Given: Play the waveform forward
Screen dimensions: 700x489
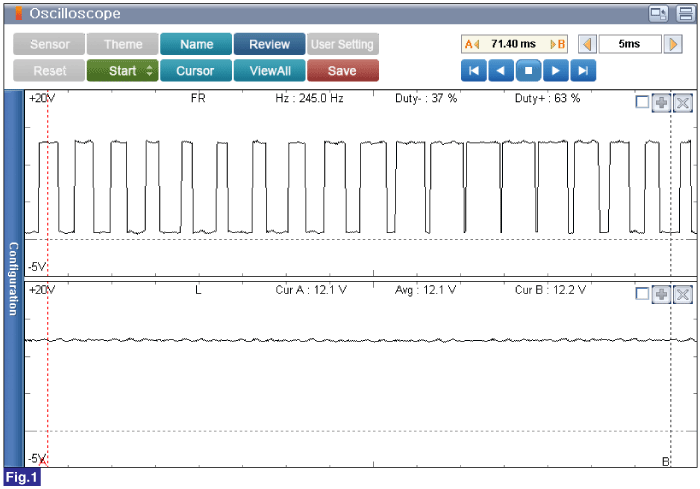Looking at the screenshot, I should pos(556,71).
